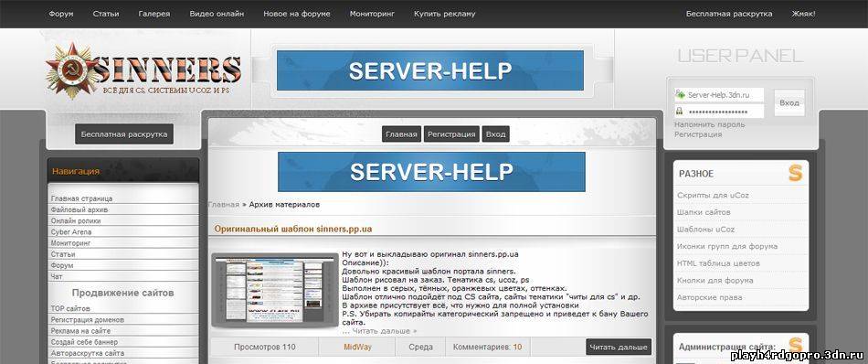The image size is (868, 364).
Task: Click the Продвижение сайтов heading
Action: point(123,293)
